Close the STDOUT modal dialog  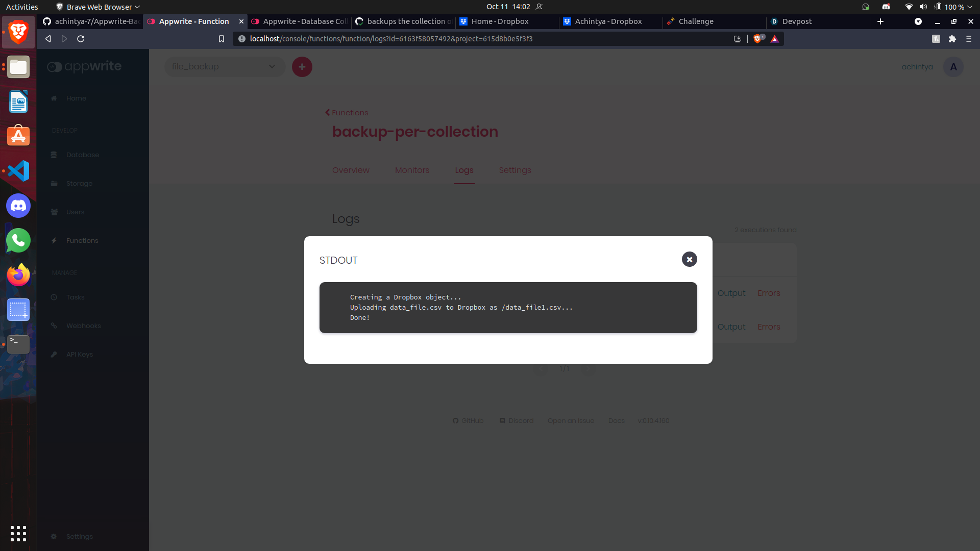689,259
